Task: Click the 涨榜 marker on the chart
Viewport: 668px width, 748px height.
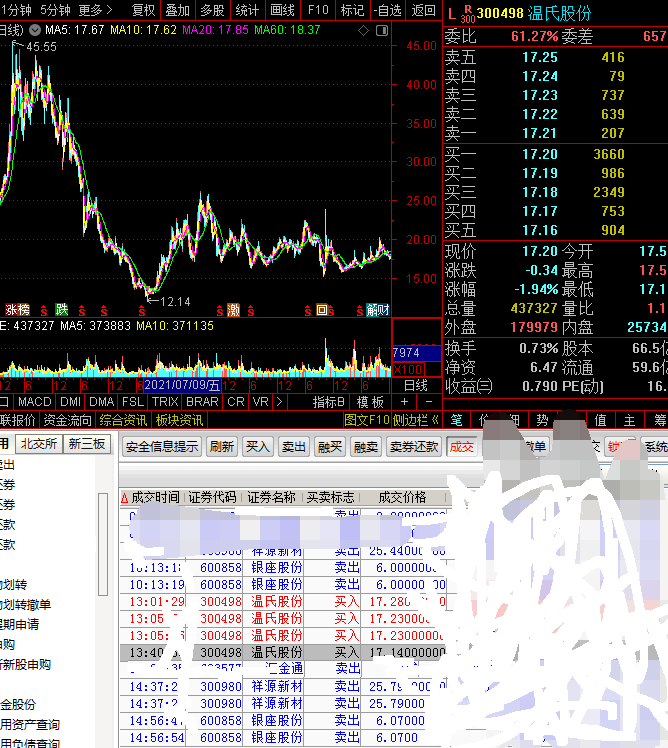Action: point(18,310)
